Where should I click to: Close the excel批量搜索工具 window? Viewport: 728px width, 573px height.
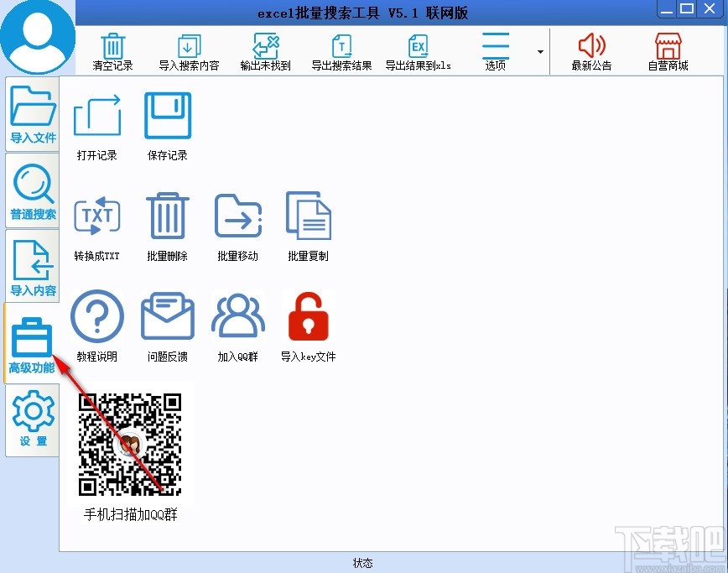click(710, 9)
